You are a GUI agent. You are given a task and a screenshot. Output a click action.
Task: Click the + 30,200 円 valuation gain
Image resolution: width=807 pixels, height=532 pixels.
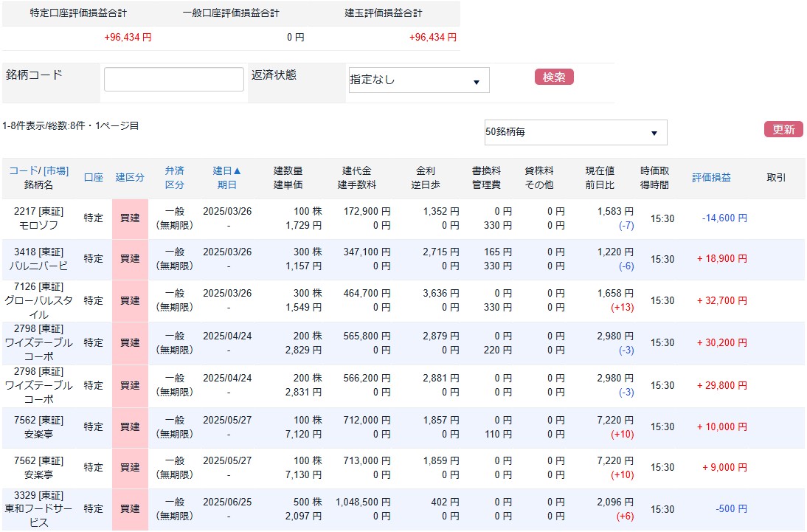722,343
